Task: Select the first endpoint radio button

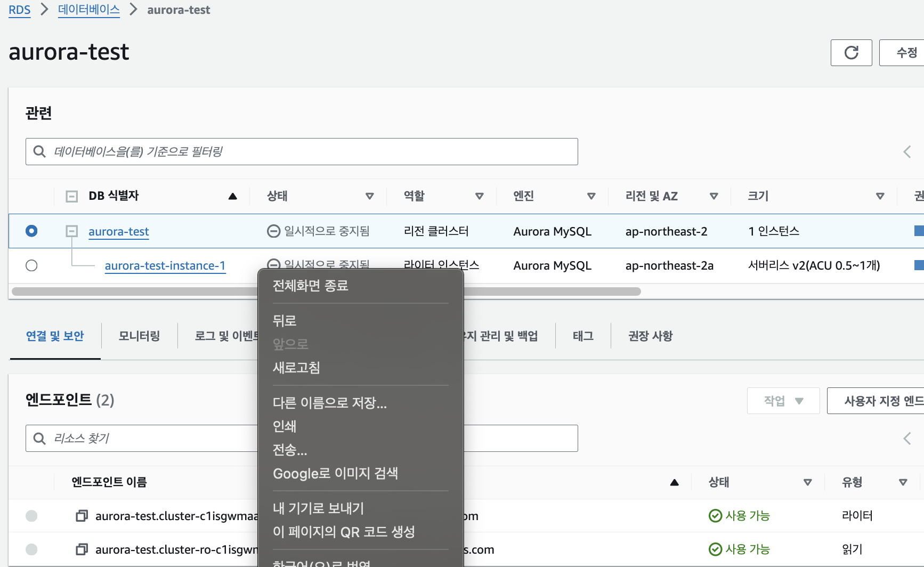Action: [x=31, y=515]
